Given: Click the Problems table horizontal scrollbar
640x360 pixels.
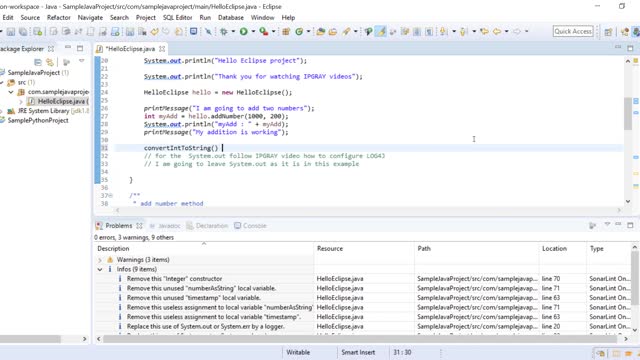Looking at the screenshot, I should tap(360, 339).
